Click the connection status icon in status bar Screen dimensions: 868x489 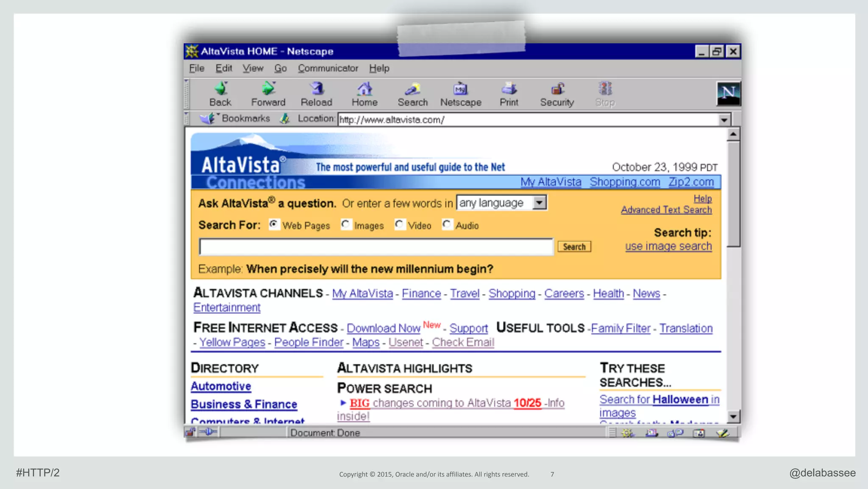(x=208, y=432)
